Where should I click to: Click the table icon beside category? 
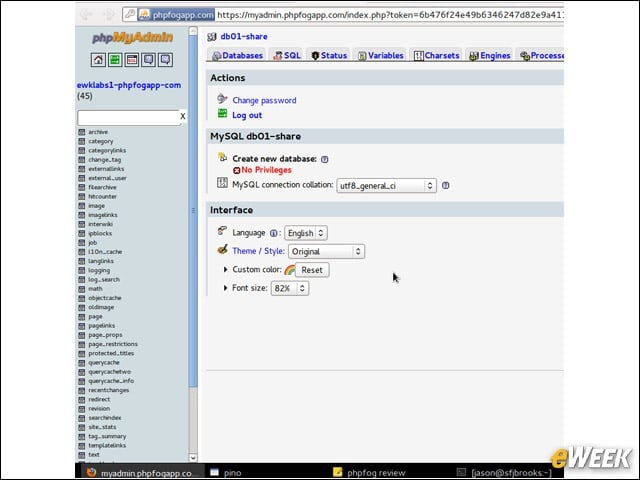pos(82,141)
